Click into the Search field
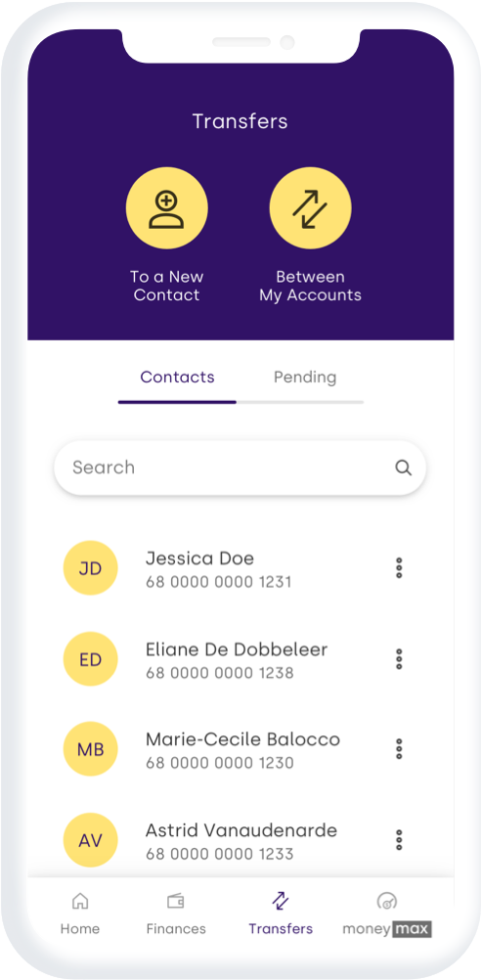This screenshot has width=481, height=980. point(240,468)
